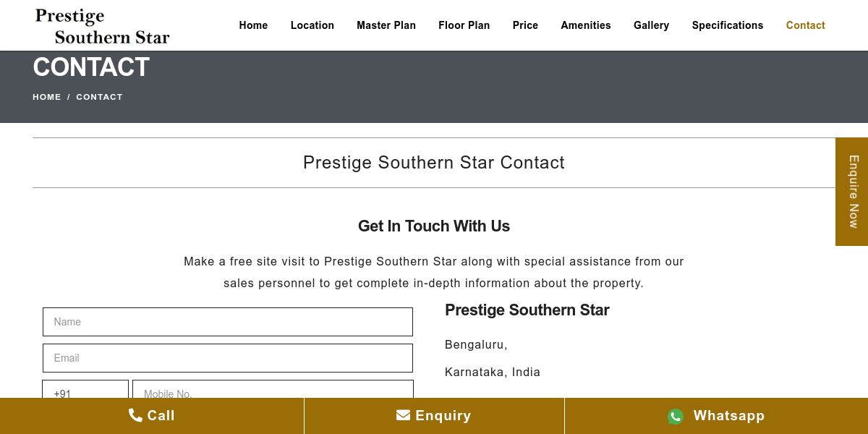Screen dimensions: 868x434
Task: Navigate to the Gallery page
Action: pyautogui.click(x=651, y=25)
